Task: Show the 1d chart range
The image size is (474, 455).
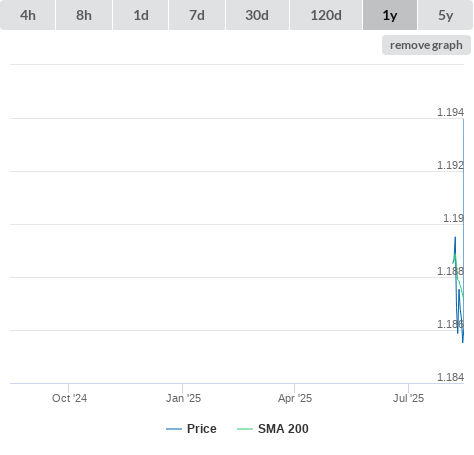Action: (x=141, y=15)
